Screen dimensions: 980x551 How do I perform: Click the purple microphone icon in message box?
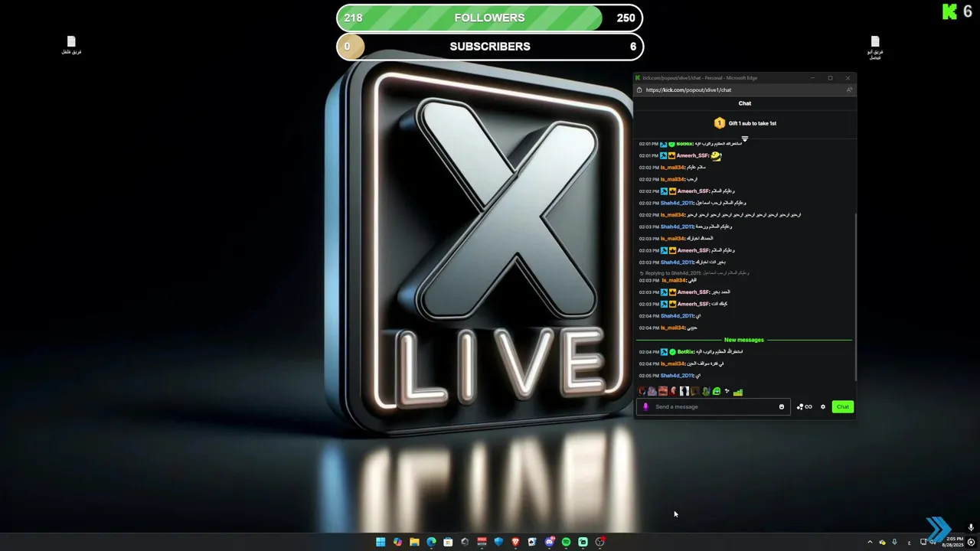(x=645, y=407)
